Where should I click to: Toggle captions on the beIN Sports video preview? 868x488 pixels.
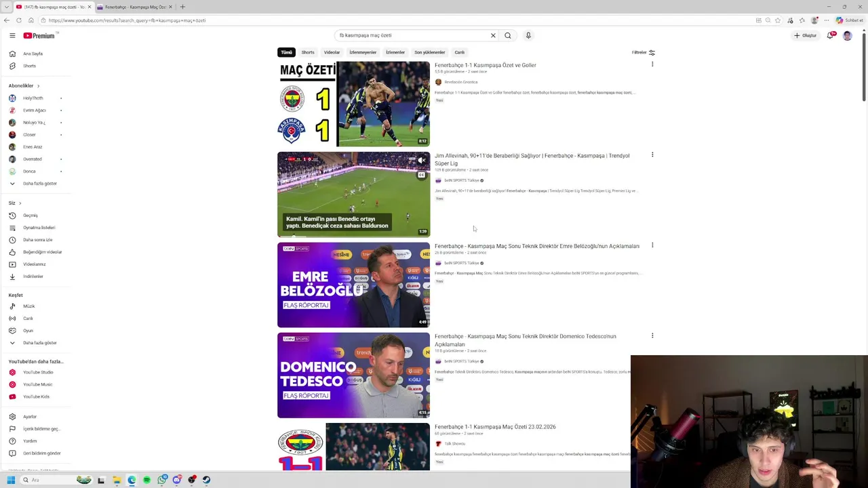click(421, 175)
